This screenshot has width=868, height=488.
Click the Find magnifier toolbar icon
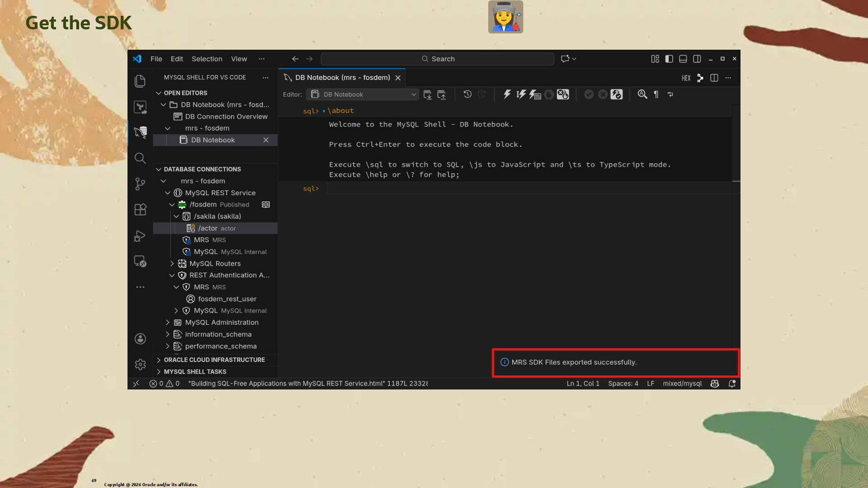642,94
